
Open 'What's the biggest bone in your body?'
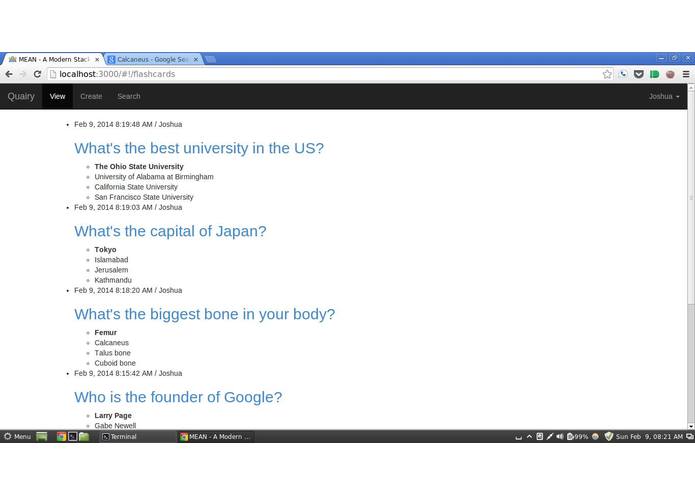point(205,314)
